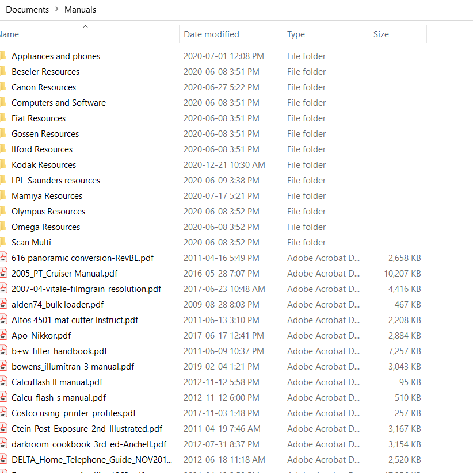Click the folder icon for Canon Resources

point(3,87)
